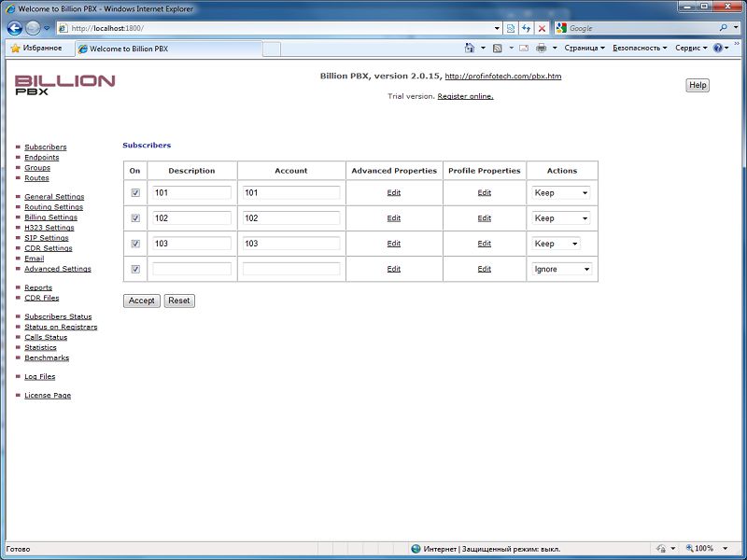Open the Register online link
The image size is (747, 560).
(465, 96)
